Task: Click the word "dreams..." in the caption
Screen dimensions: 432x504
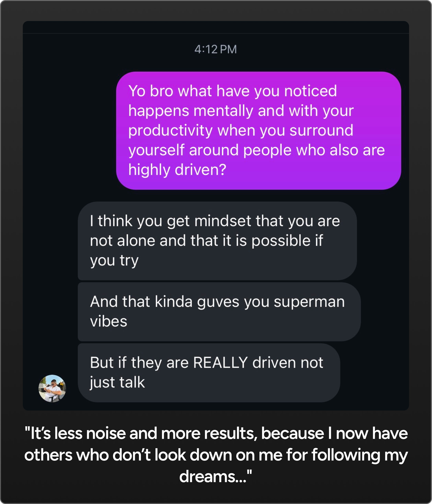Action: point(216,476)
